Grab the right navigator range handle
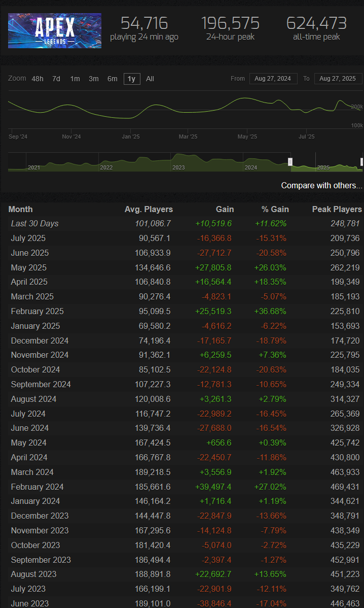The height and width of the screenshot is (608, 364). pyautogui.click(x=362, y=162)
